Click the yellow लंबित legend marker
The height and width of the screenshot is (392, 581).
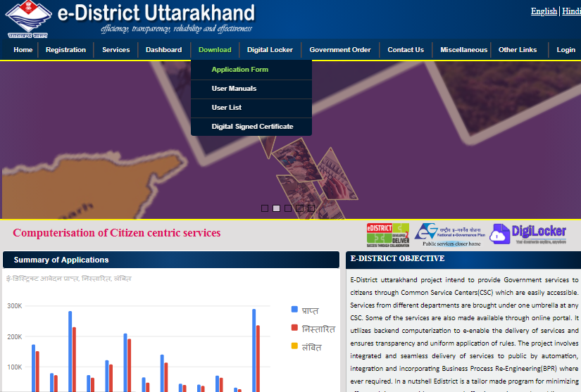[x=294, y=346]
